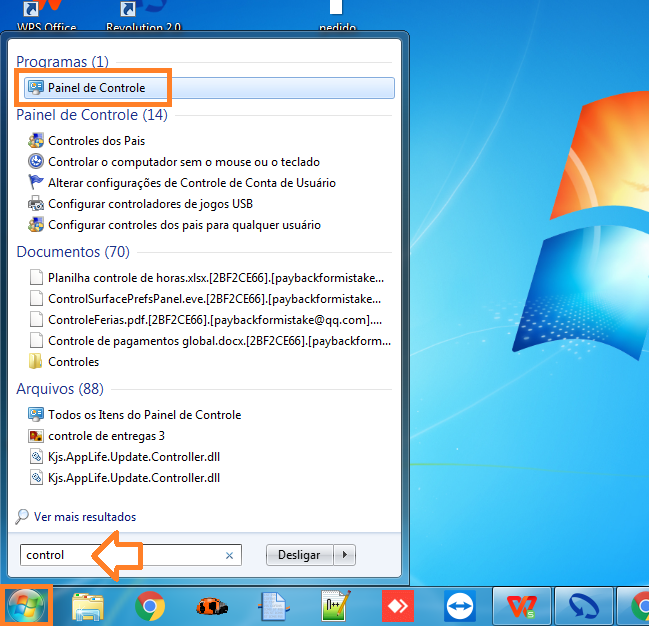The height and width of the screenshot is (626, 649).
Task: Click icon of Todos os Itens do Painel
Action: 36,414
